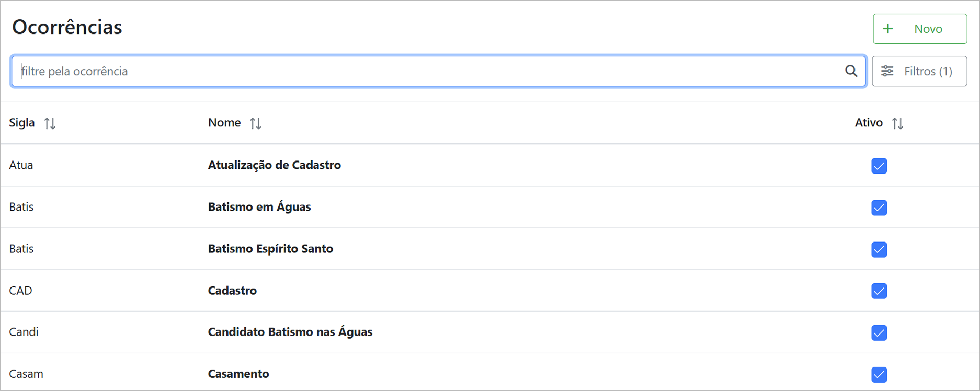Click the filter sliders icon
The height and width of the screenshot is (391, 980).
tap(887, 71)
